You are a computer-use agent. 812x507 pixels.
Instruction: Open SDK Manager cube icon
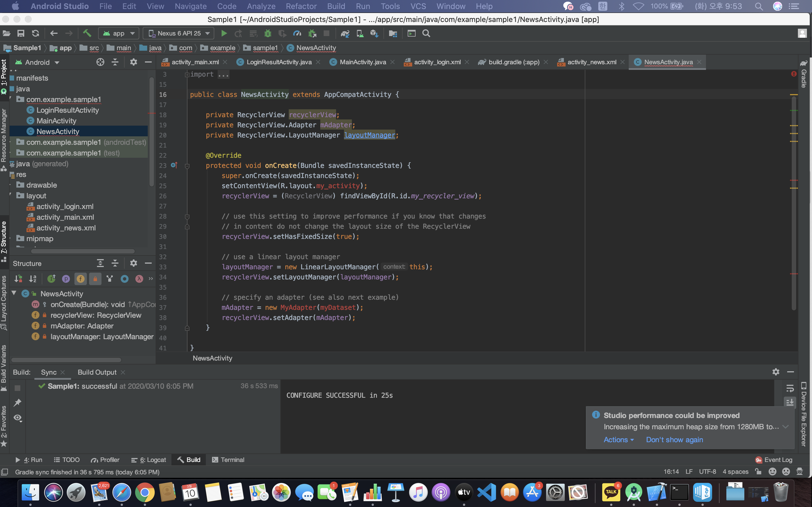[x=374, y=33]
